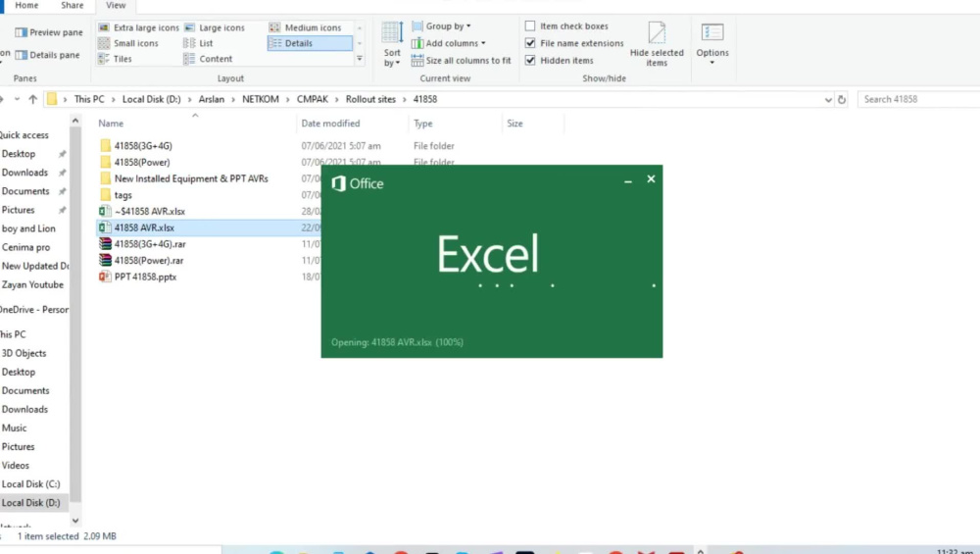
Task: Open Local Disk (C:) in navigation pane
Action: coord(30,484)
